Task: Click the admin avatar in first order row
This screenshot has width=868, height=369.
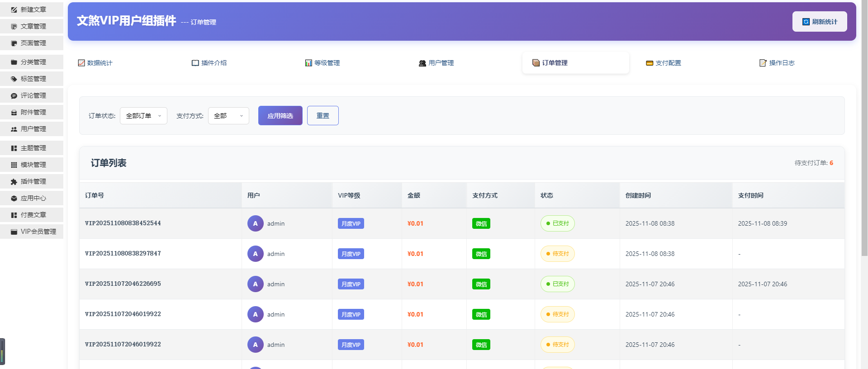Action: tap(255, 223)
